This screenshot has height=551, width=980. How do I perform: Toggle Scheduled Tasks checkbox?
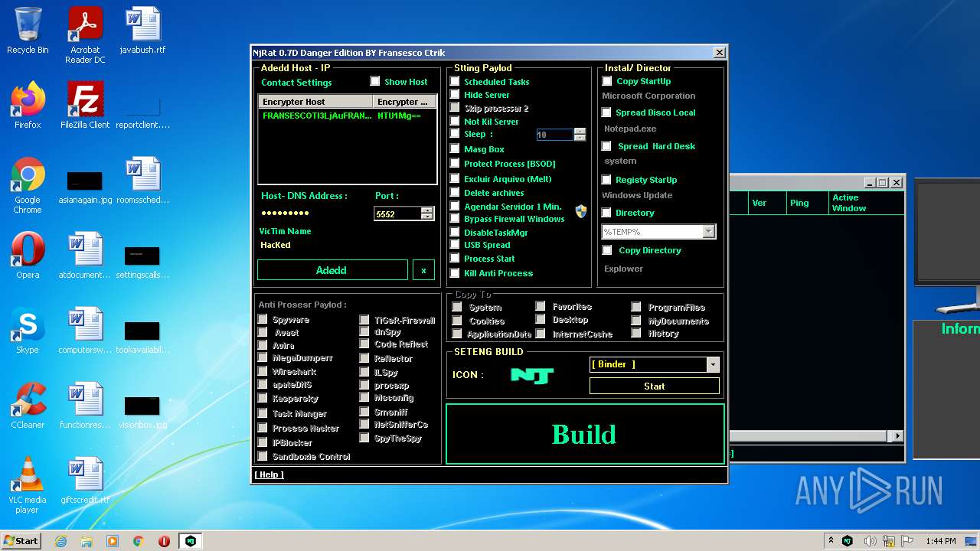coord(455,81)
